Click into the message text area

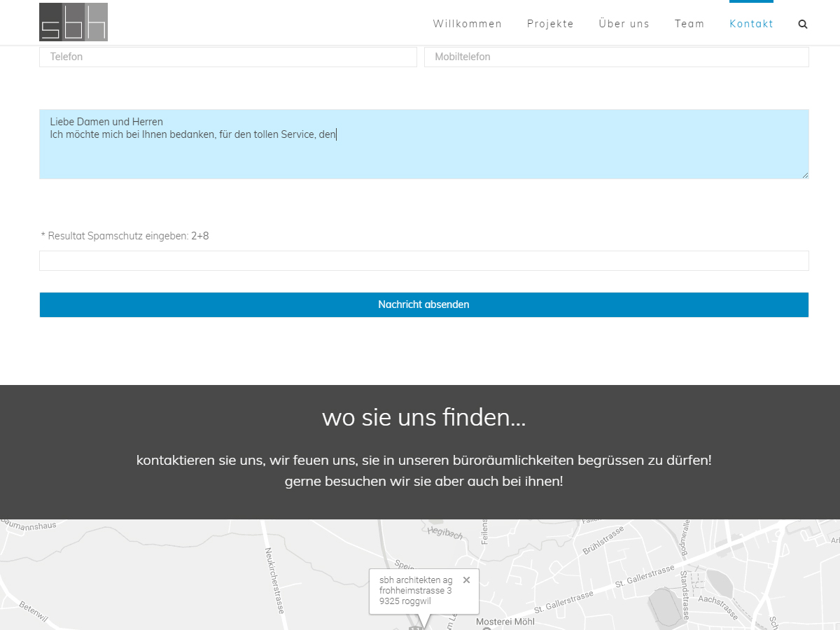423,144
